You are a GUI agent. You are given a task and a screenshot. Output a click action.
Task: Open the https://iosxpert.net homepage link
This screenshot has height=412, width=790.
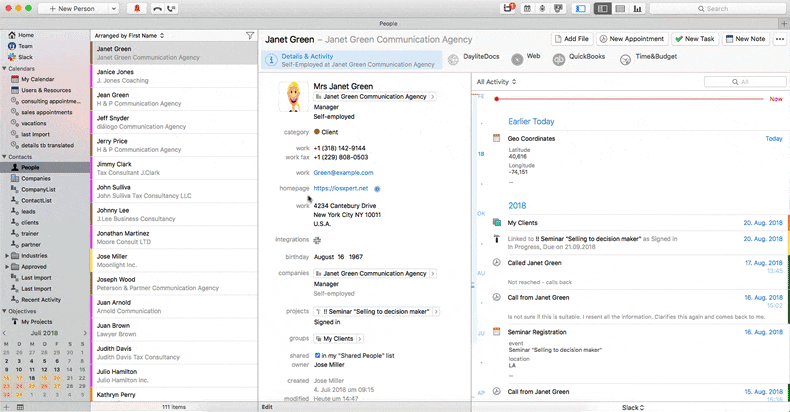click(x=341, y=188)
